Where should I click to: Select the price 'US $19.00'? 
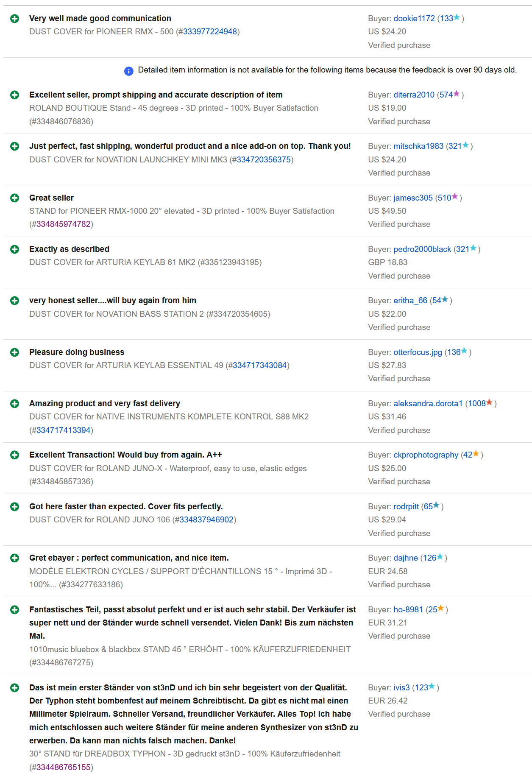click(387, 108)
